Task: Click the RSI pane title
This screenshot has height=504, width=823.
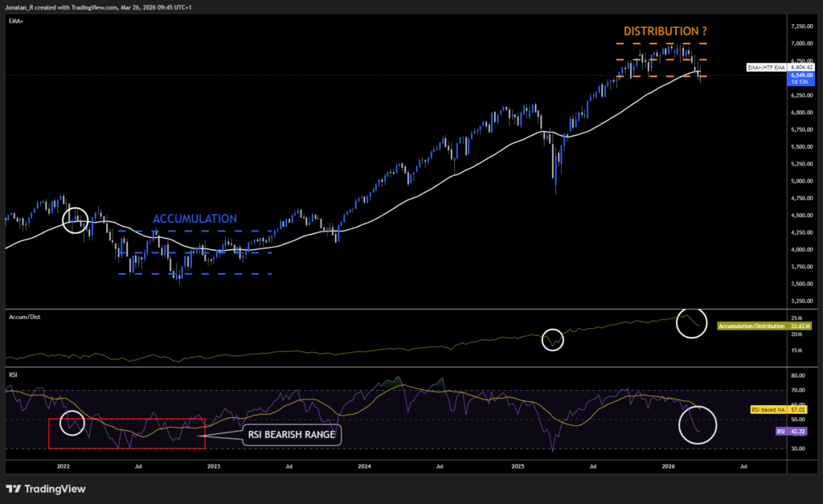Action: pos(12,375)
